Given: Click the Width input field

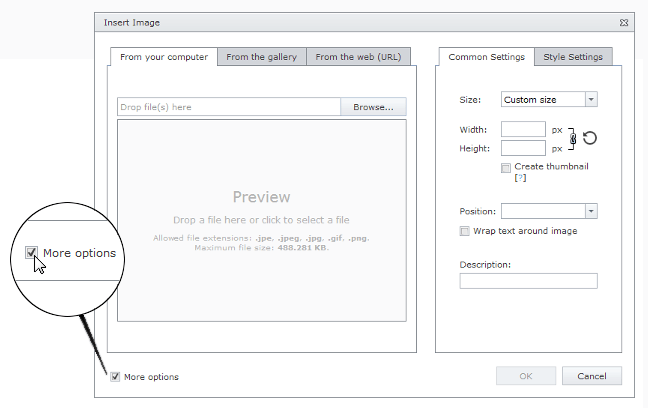Looking at the screenshot, I should click(523, 129).
